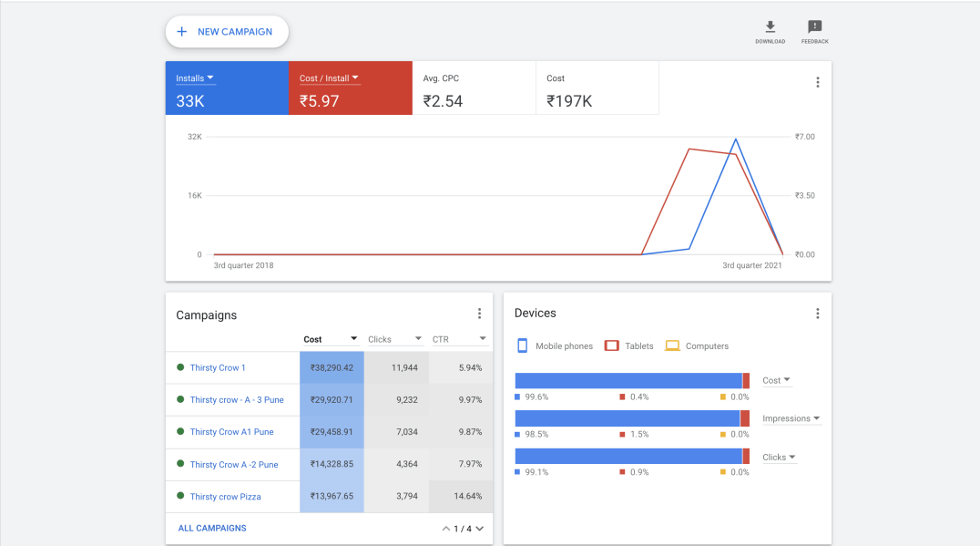Click the ₹14,328.85 cost cell
The height and width of the screenshot is (546, 980).
pos(332,464)
